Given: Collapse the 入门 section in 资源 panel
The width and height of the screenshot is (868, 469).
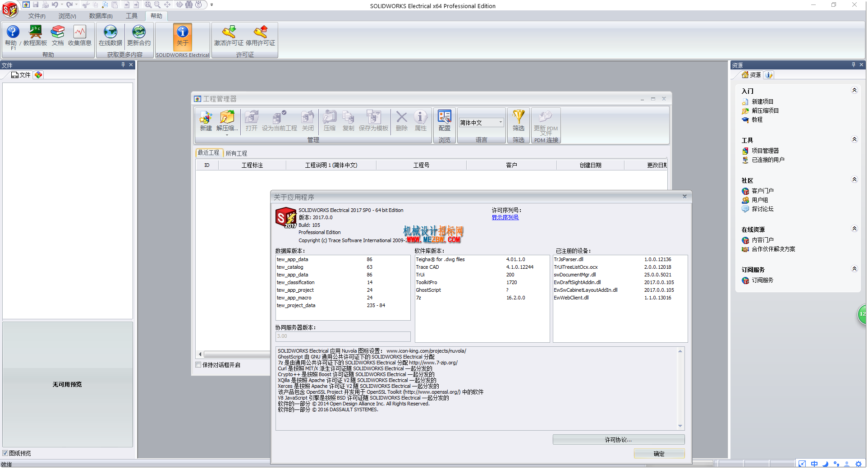Looking at the screenshot, I should pyautogui.click(x=854, y=90).
